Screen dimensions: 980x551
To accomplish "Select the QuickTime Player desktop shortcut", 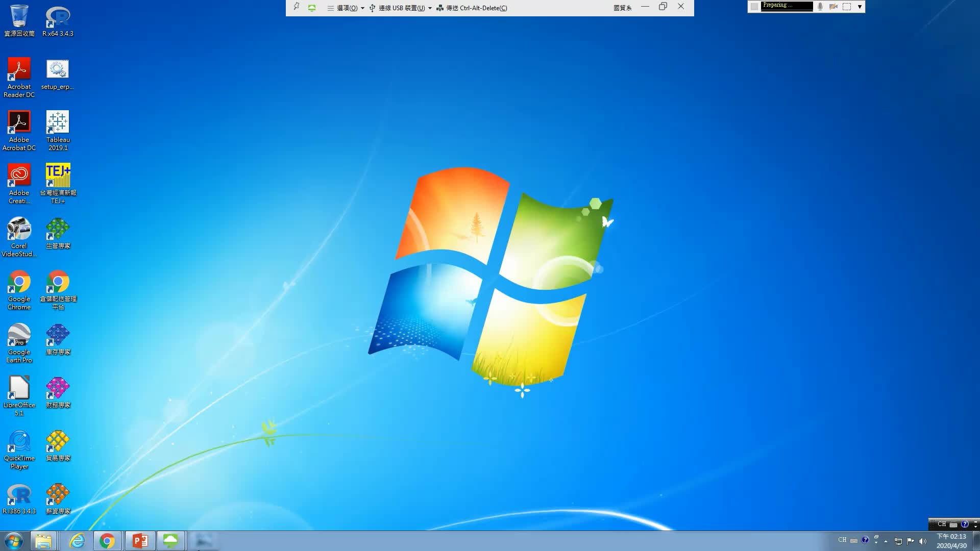I will click(x=19, y=449).
